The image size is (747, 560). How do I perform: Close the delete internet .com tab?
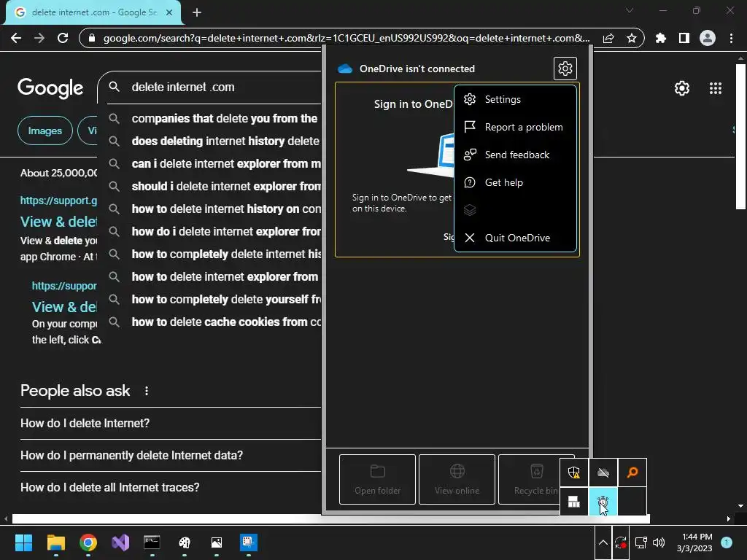click(x=169, y=12)
